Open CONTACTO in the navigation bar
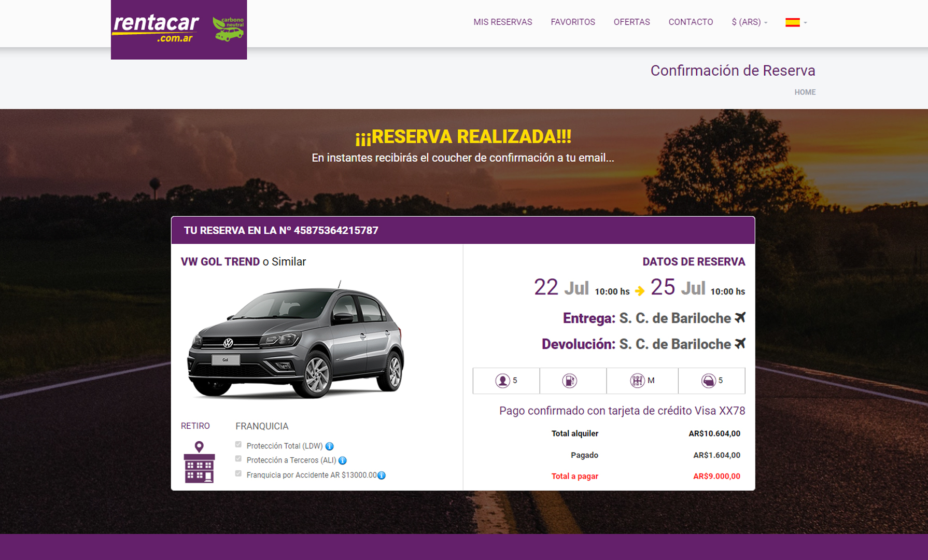 click(x=691, y=22)
